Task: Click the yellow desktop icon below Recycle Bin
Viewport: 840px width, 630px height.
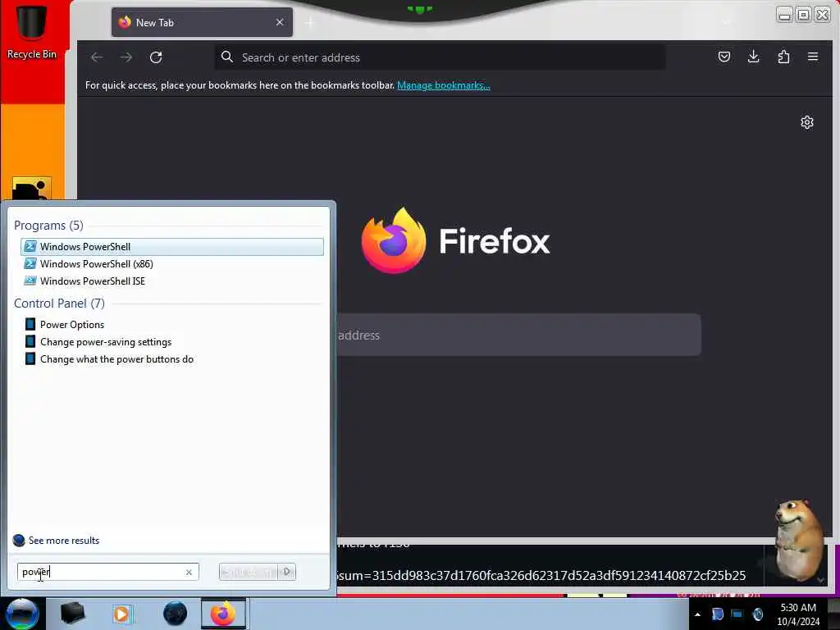Action: pyautogui.click(x=32, y=189)
